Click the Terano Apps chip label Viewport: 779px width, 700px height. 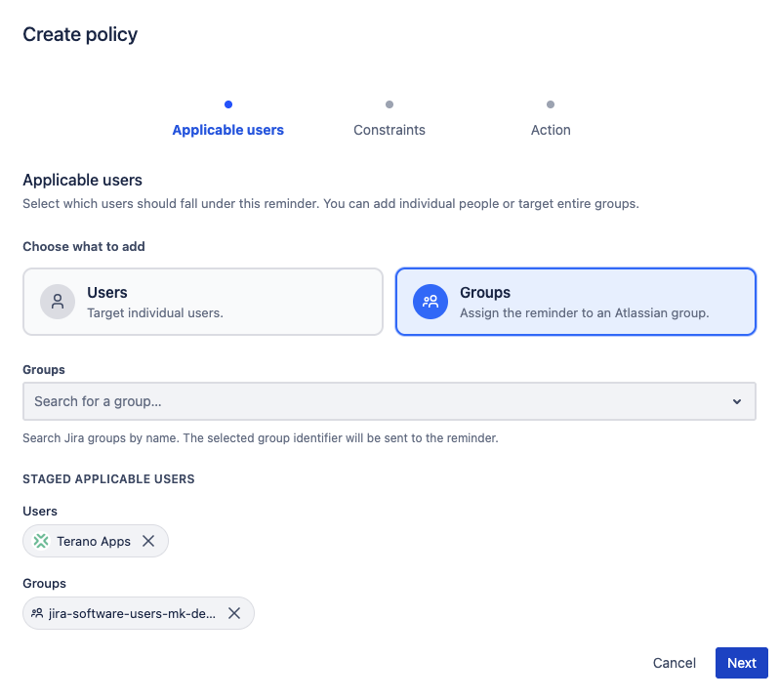pos(94,541)
